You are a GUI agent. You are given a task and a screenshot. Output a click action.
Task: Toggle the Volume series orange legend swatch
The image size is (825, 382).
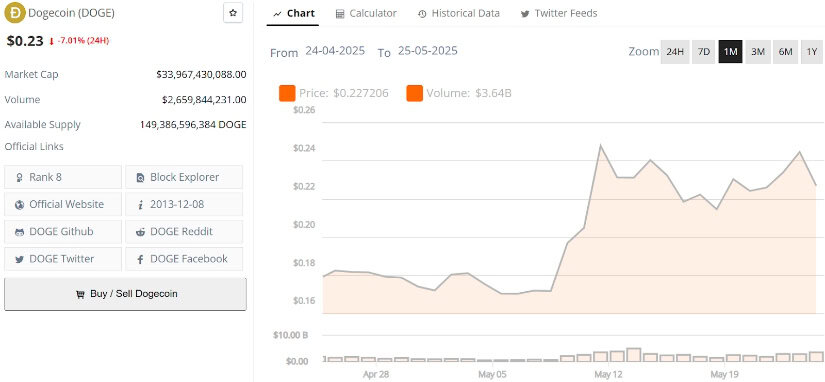[415, 94]
